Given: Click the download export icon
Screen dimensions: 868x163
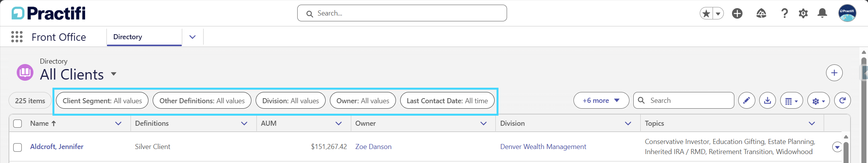Looking at the screenshot, I should tap(767, 101).
